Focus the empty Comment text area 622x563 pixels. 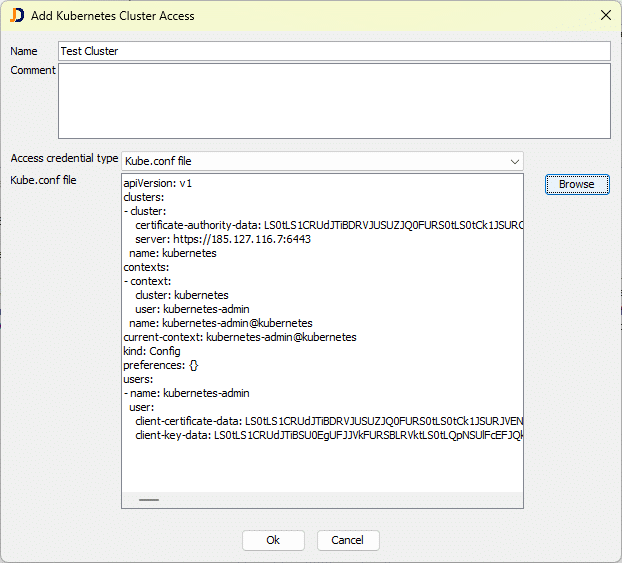333,100
